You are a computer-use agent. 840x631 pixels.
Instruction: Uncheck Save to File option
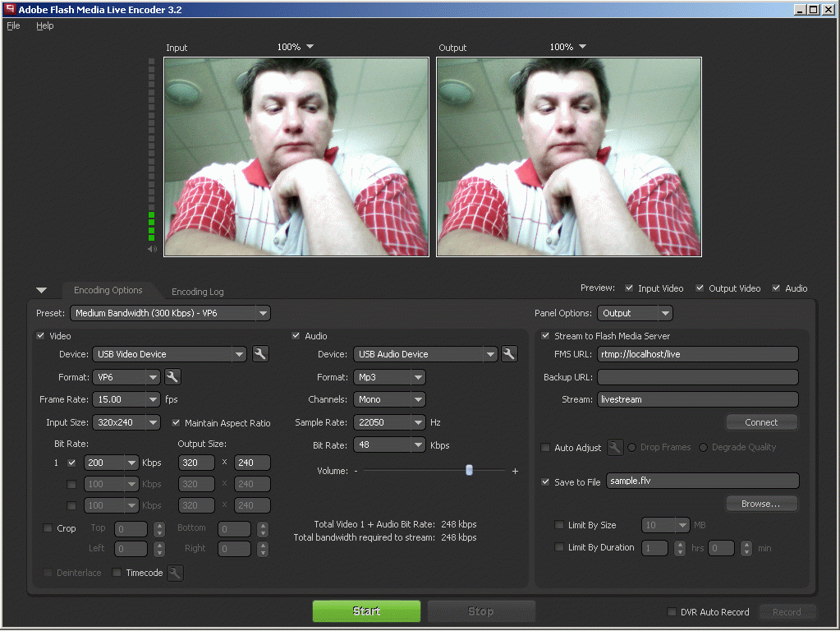546,482
